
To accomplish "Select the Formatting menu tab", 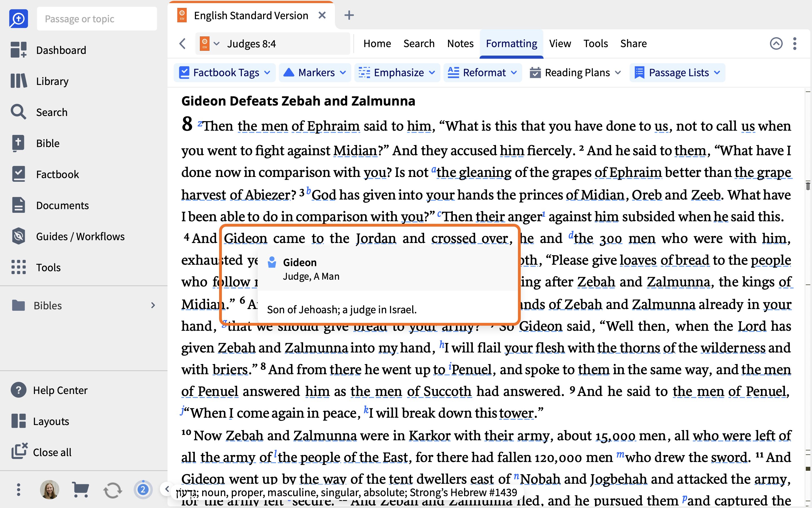I will pyautogui.click(x=511, y=43).
